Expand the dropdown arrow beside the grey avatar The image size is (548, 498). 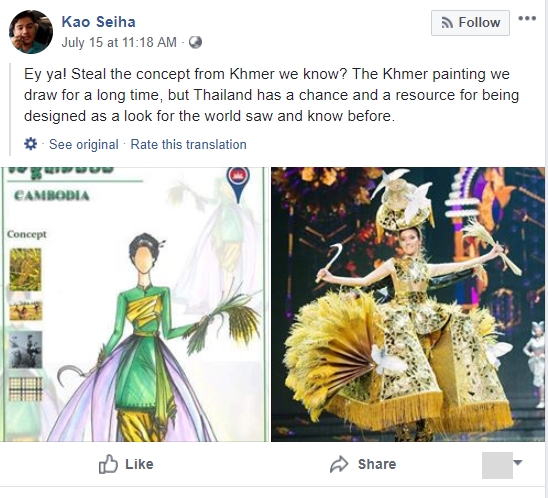518,463
